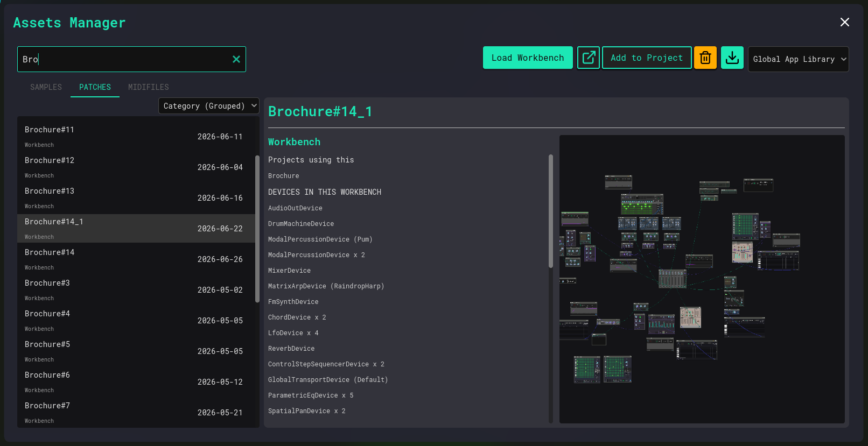Select the Brochure#12 patch
Image resolution: width=868 pixels, height=446 pixels.
[136, 168]
